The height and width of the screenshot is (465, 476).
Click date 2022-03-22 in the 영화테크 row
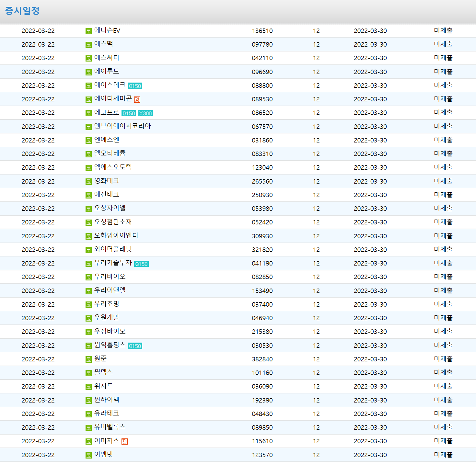click(38, 182)
